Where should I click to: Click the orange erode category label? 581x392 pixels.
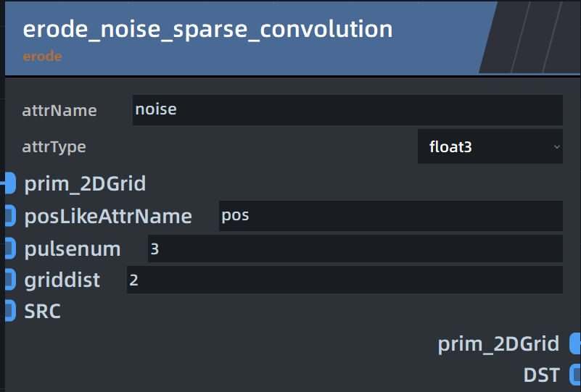pyautogui.click(x=42, y=57)
